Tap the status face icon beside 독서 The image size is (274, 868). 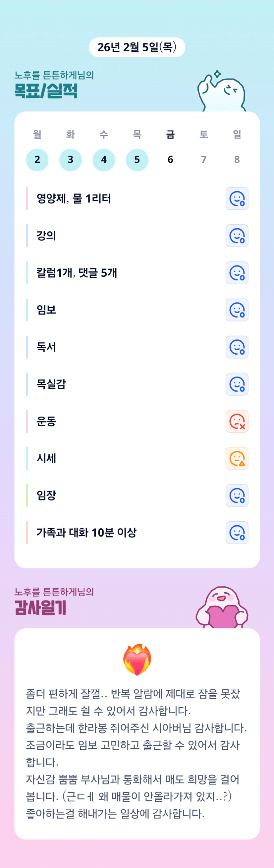(x=237, y=347)
